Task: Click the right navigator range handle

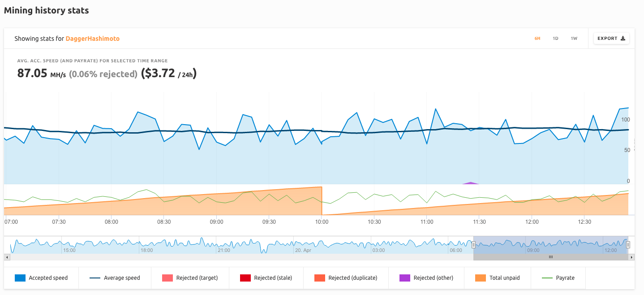Action: tap(628, 244)
